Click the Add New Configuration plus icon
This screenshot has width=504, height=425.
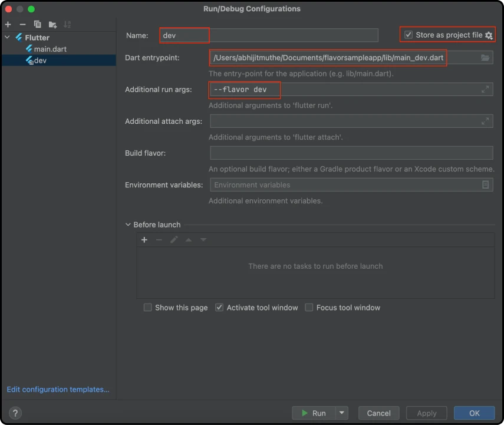(8, 24)
